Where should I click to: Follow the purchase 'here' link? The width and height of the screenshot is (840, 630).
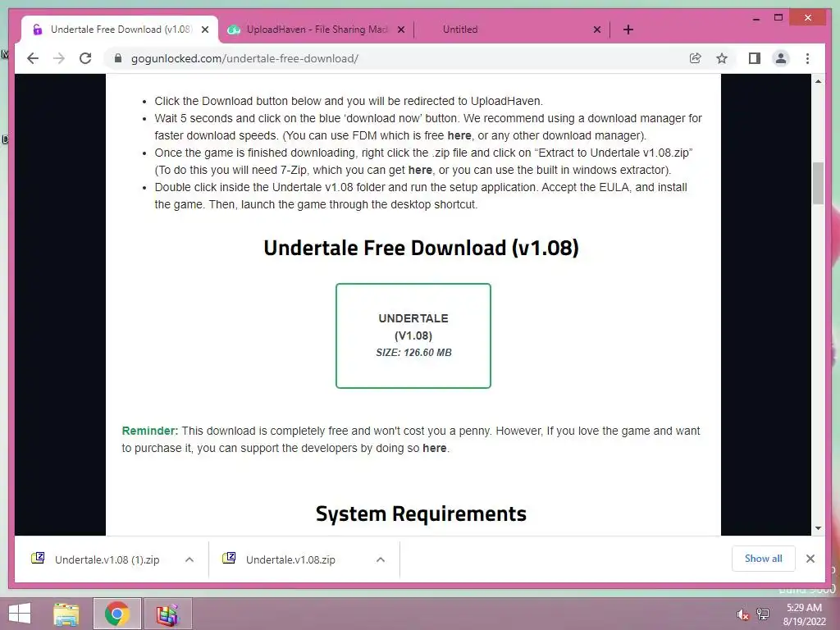tap(435, 448)
